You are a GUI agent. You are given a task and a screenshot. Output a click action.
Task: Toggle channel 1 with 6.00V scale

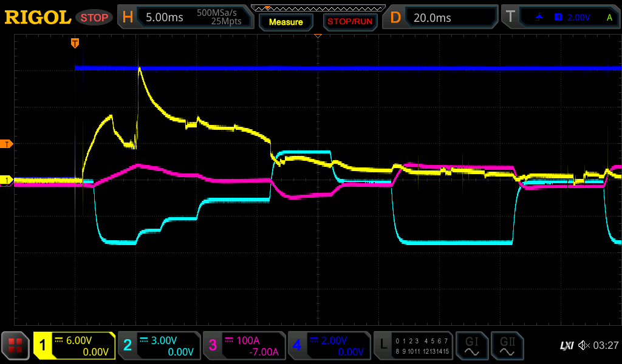[x=75, y=346]
